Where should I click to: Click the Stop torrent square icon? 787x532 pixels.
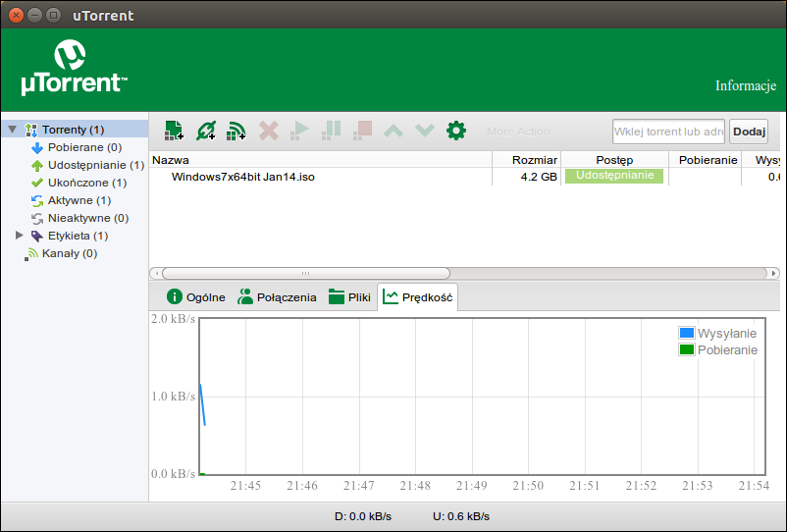coord(362,131)
